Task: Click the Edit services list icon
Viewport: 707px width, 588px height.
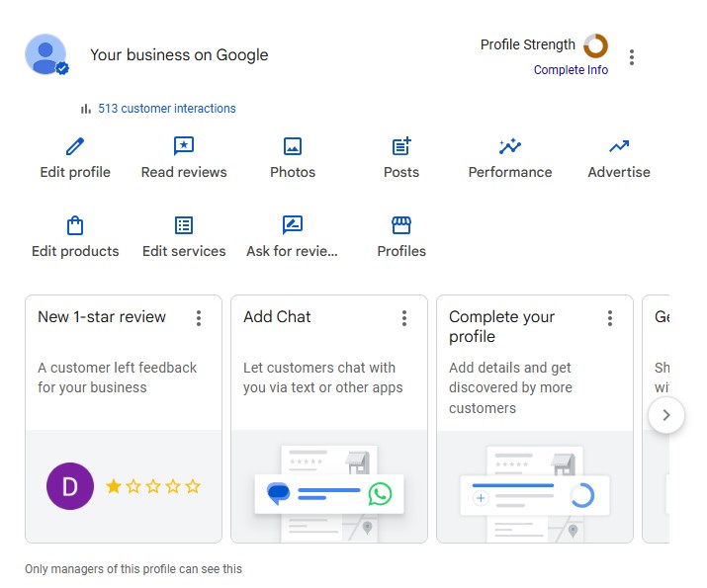Action: point(184,225)
